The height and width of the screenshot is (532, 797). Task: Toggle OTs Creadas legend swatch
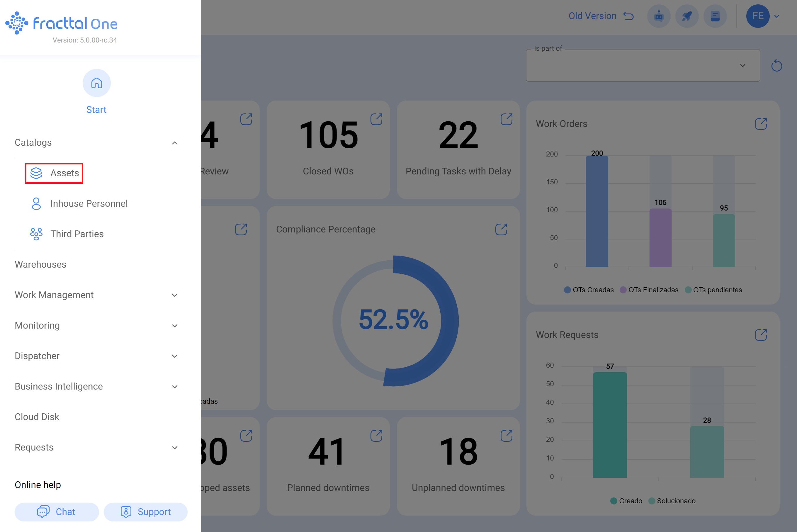pyautogui.click(x=567, y=290)
